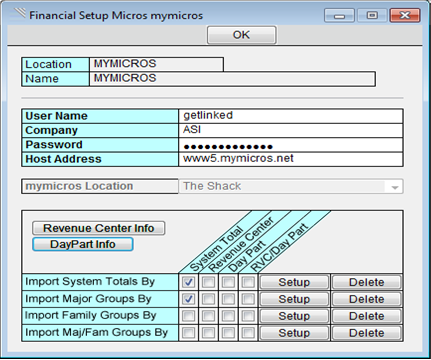Click the Import Major Groups By label
Viewport: 431px width, 360px height.
(88, 299)
